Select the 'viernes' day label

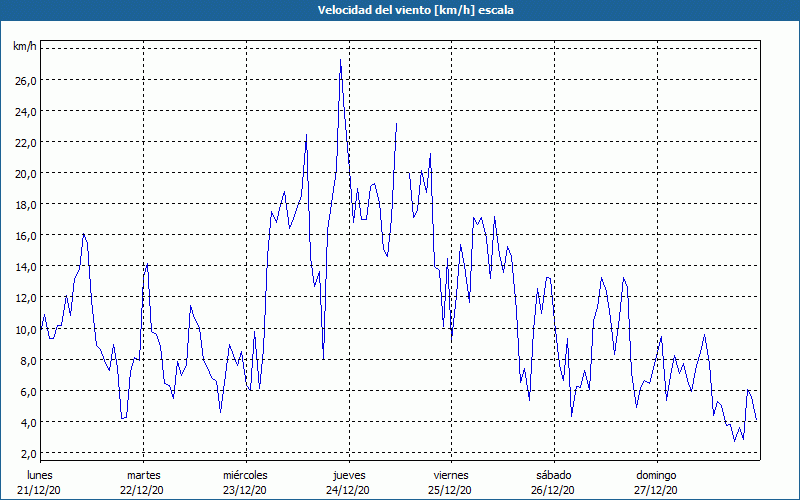coord(451,475)
